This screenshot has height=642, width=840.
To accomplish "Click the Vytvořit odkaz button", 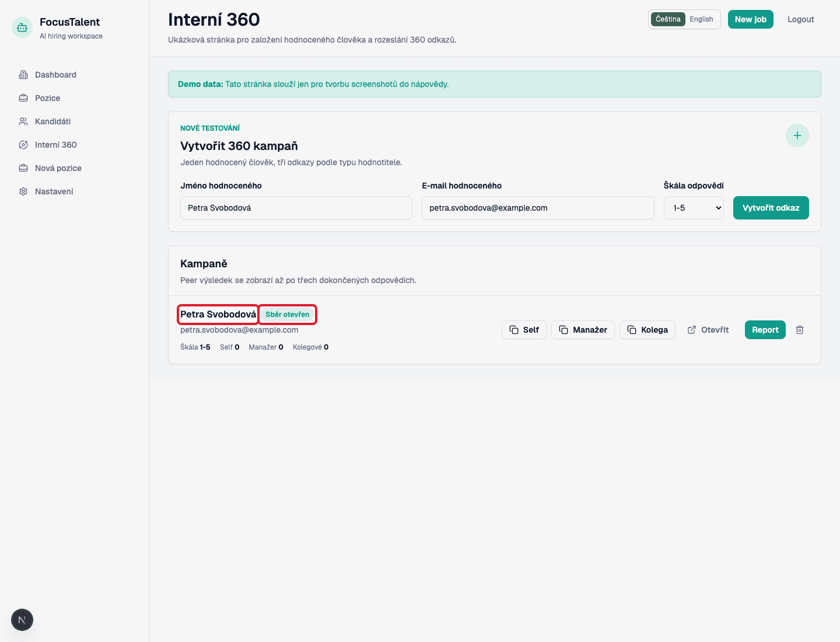I will pos(771,208).
